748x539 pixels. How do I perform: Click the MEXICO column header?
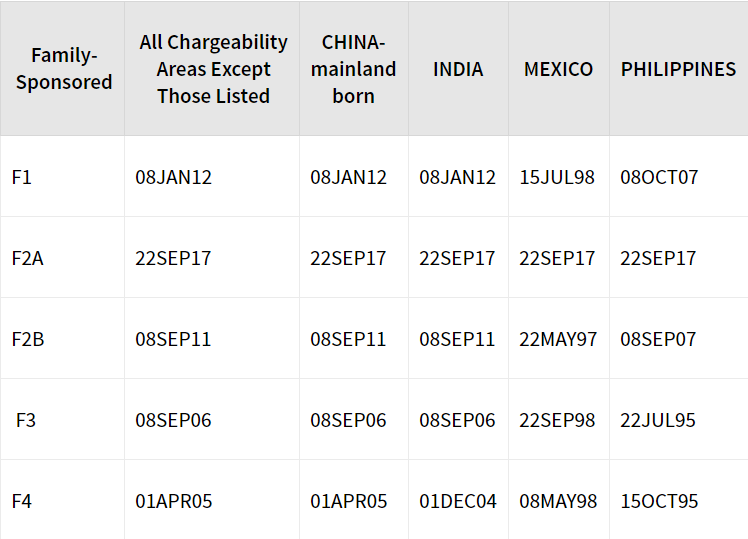tap(559, 69)
